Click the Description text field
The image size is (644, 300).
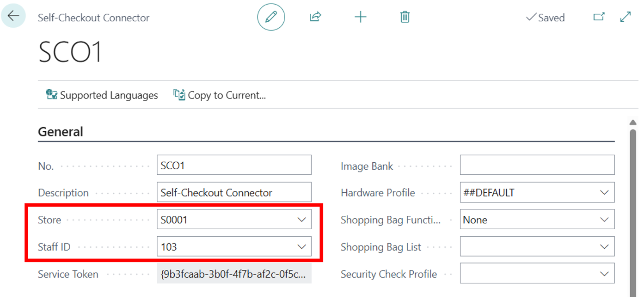234,192
